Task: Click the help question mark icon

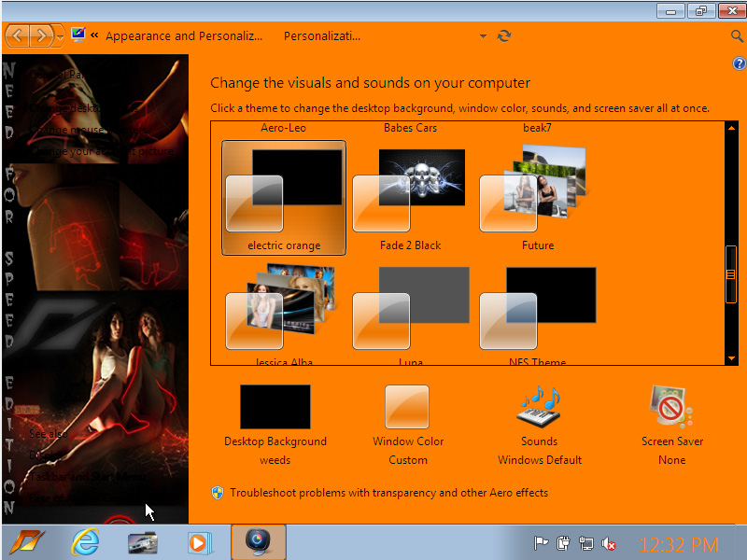Action: (739, 63)
